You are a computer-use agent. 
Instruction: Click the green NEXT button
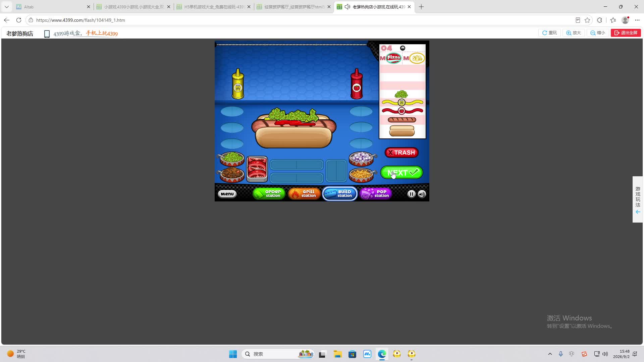401,173
